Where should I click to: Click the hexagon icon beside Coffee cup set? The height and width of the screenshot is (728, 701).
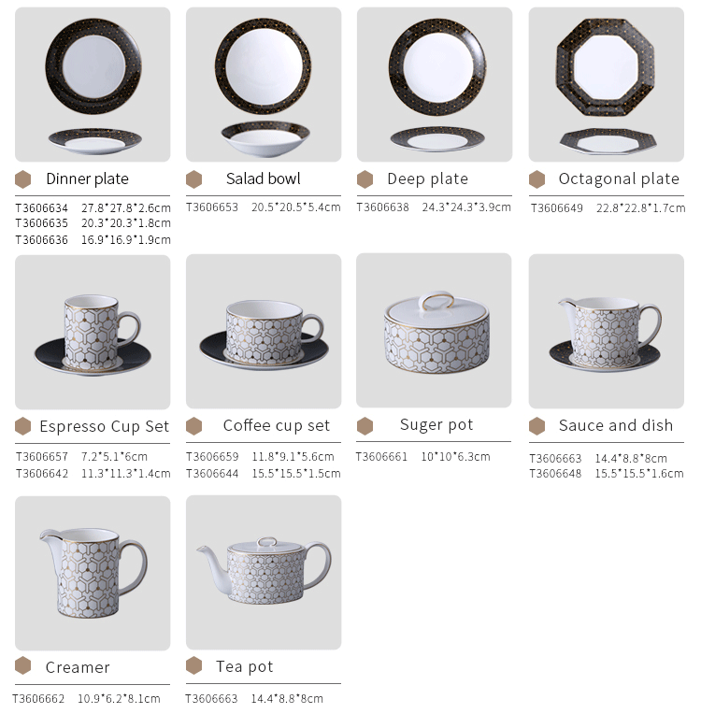click(193, 426)
